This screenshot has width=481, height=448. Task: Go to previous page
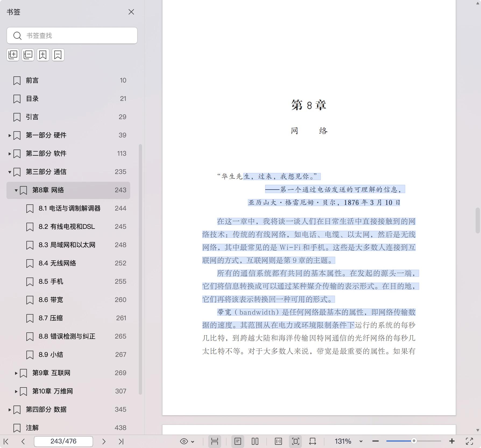(x=23, y=441)
